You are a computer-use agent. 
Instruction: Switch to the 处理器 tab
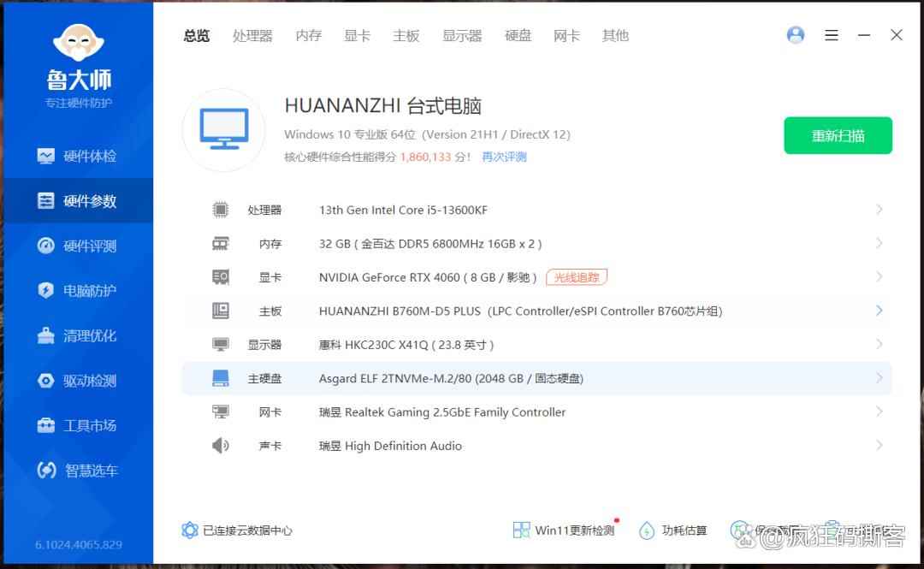click(252, 36)
